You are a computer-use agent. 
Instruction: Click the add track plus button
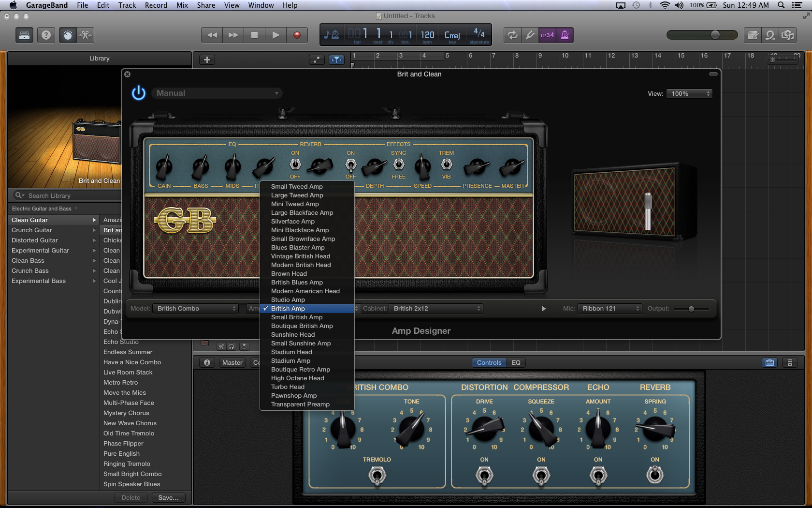click(207, 60)
